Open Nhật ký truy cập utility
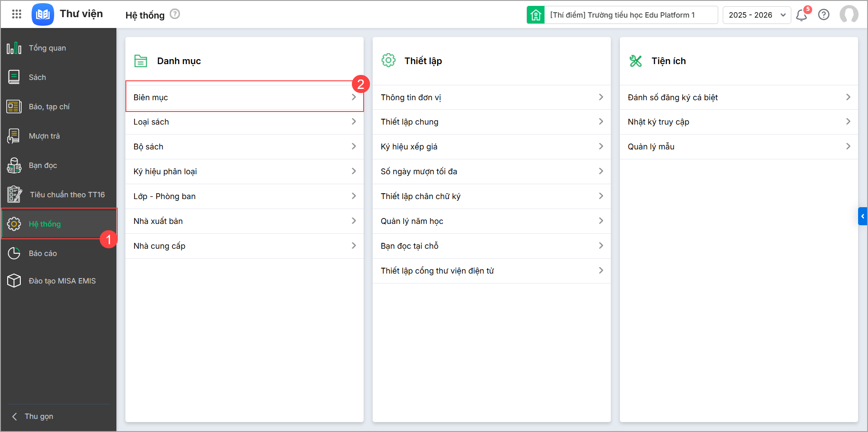 click(x=739, y=122)
